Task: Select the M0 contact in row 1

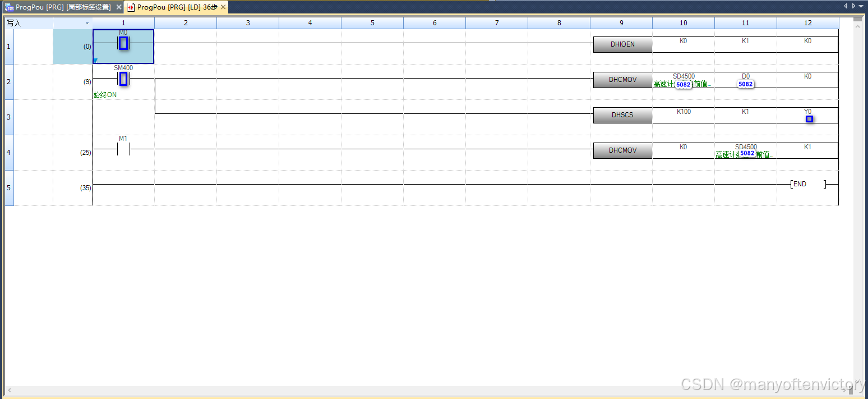Action: (123, 43)
